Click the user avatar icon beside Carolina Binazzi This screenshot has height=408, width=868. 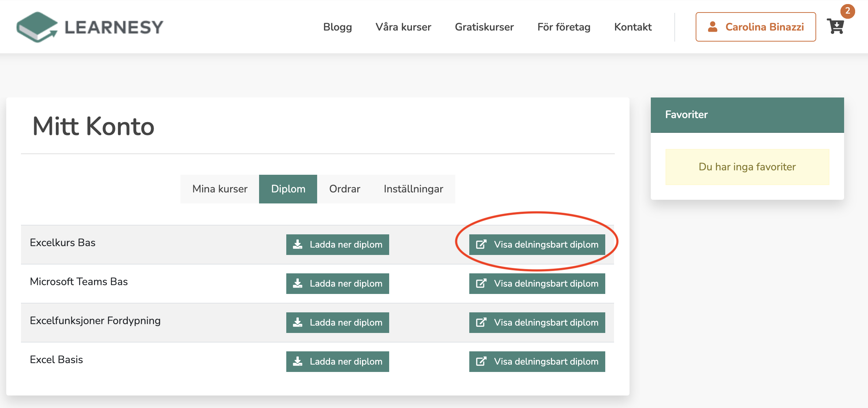point(713,26)
